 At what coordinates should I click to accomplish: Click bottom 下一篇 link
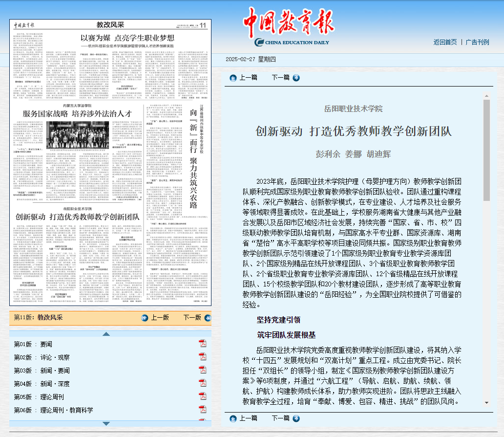click(x=281, y=418)
